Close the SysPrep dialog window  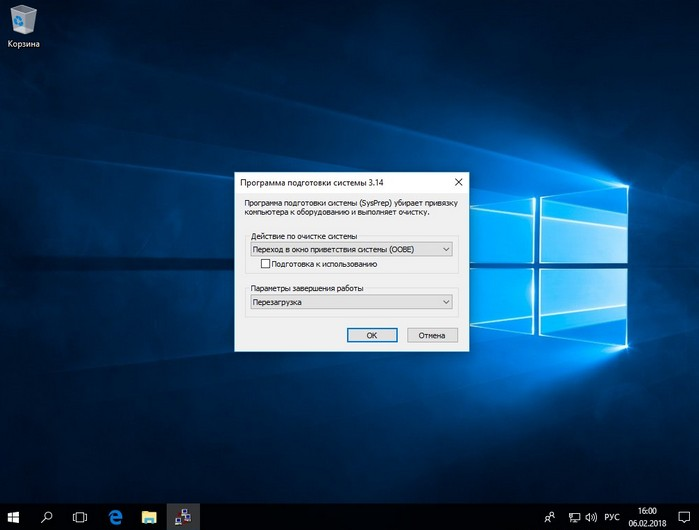(x=458, y=182)
